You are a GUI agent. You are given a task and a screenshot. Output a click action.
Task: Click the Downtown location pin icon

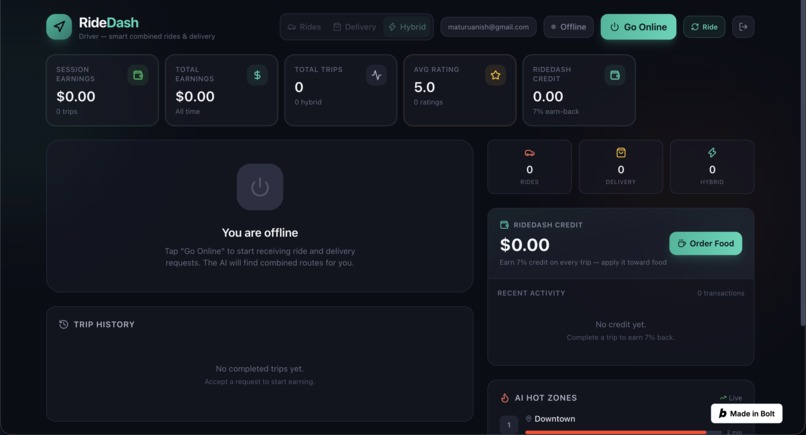tap(528, 419)
